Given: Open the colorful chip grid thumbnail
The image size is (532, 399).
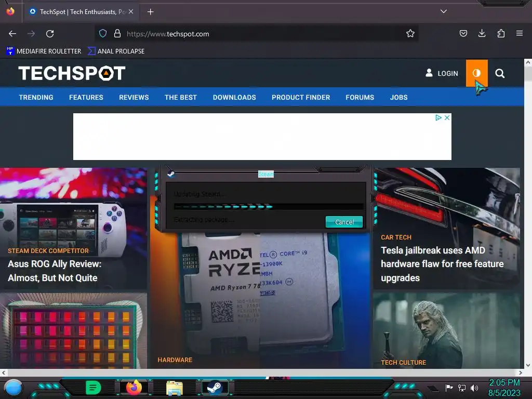Looking at the screenshot, I should pos(74,331).
